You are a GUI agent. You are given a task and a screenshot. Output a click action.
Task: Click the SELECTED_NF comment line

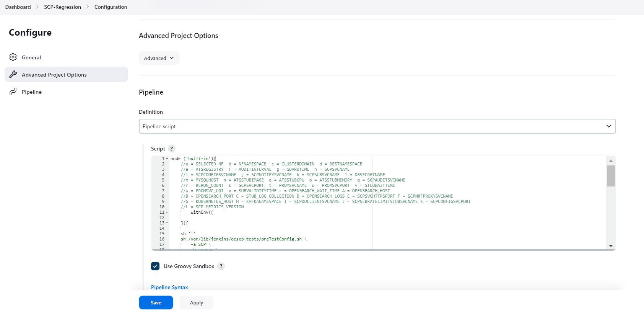271,164
